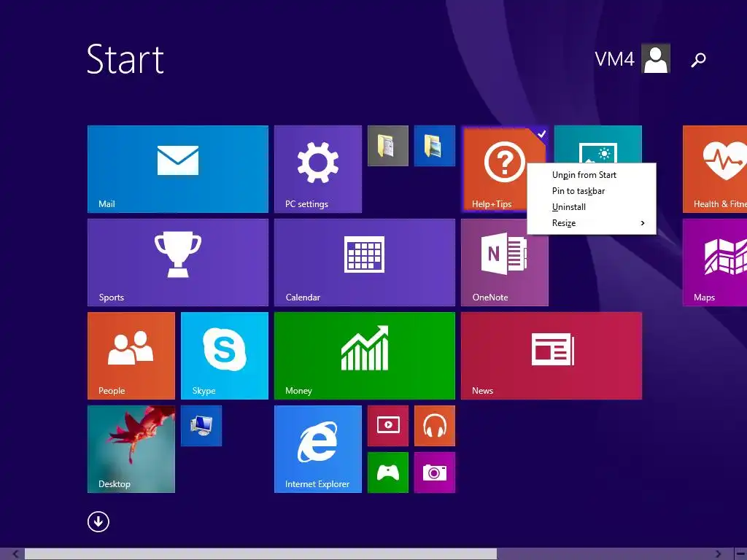This screenshot has height=560, width=747.
Task: Open the Maps tile
Action: coord(715,262)
